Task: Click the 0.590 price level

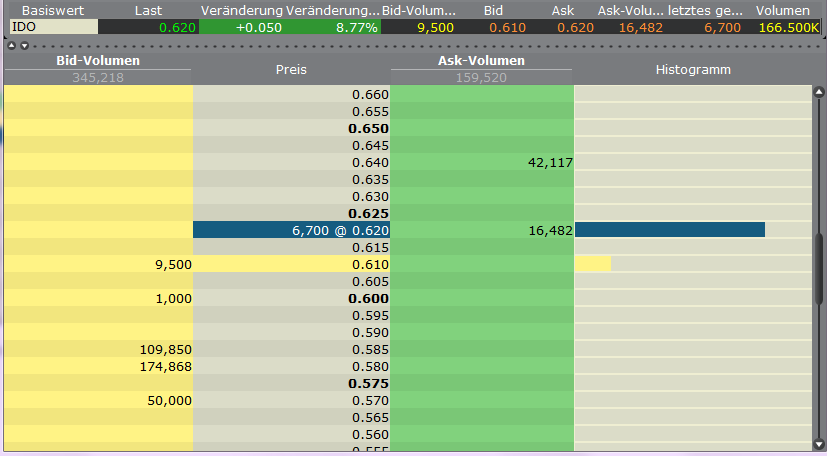Action: point(370,332)
